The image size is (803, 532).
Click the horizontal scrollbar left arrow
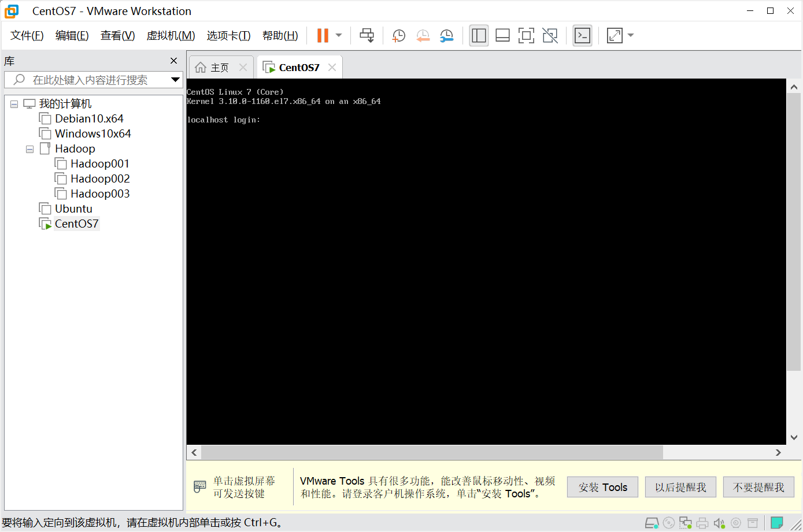point(194,452)
